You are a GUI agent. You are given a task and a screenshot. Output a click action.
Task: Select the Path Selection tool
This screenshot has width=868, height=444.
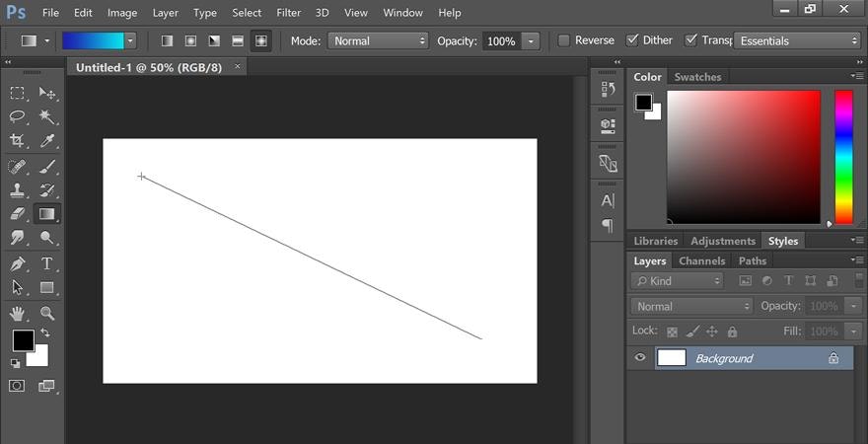click(17, 287)
